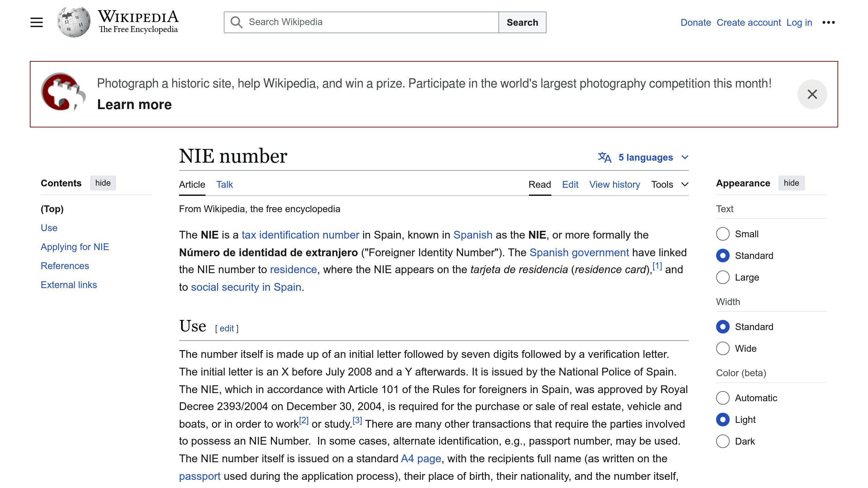Click the Wikipedia wordmark text

click(x=138, y=17)
